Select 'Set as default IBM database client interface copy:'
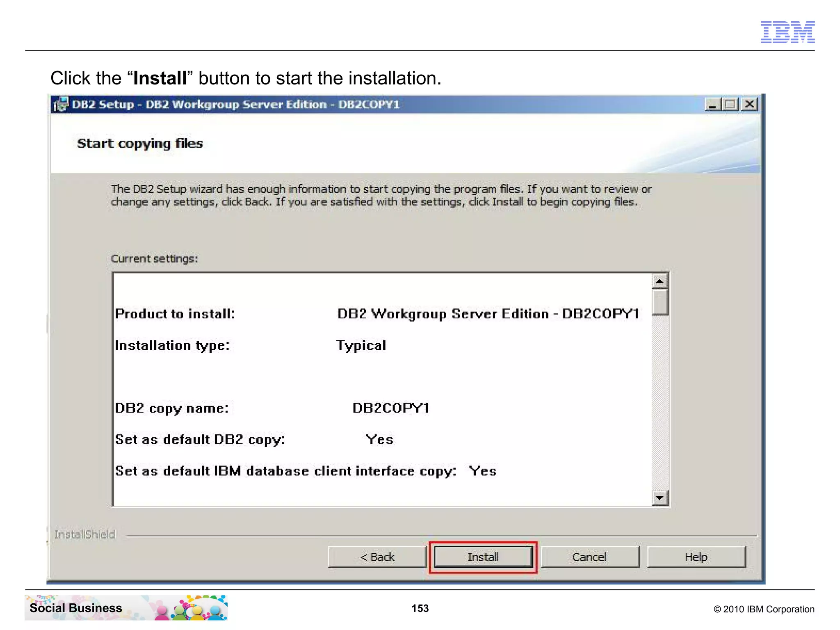840x630 pixels. click(x=285, y=471)
